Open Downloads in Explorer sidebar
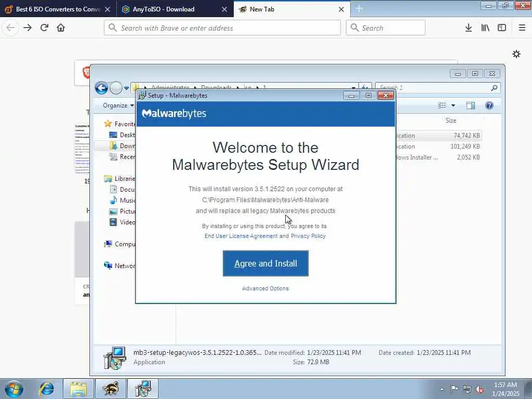Viewport: 532px width, 399px height. (x=122, y=145)
